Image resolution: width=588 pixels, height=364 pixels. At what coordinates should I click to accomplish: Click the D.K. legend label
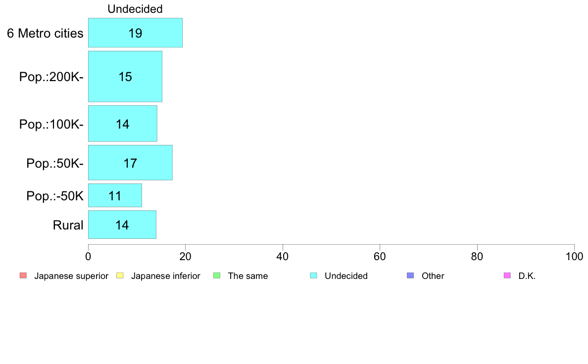coord(527,276)
